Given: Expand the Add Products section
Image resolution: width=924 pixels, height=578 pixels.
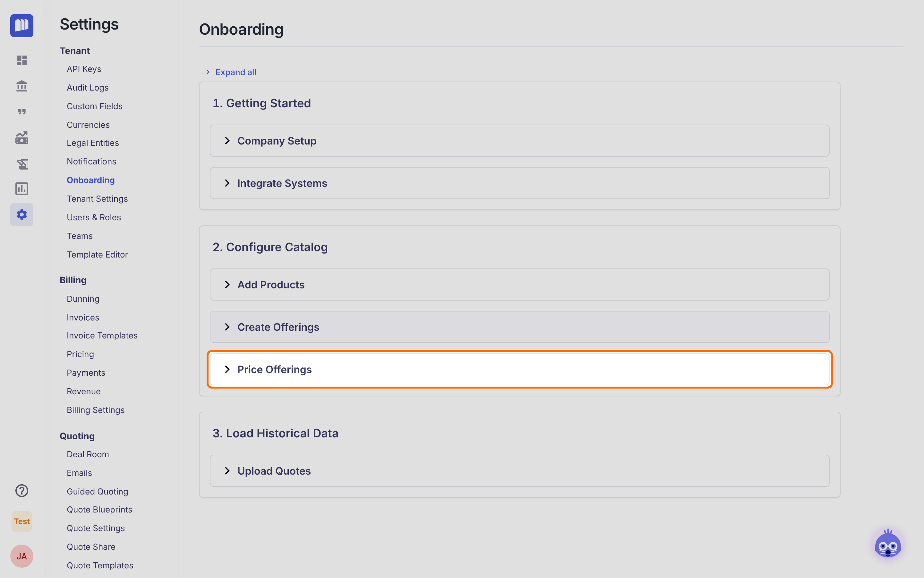Looking at the screenshot, I should click(x=520, y=285).
